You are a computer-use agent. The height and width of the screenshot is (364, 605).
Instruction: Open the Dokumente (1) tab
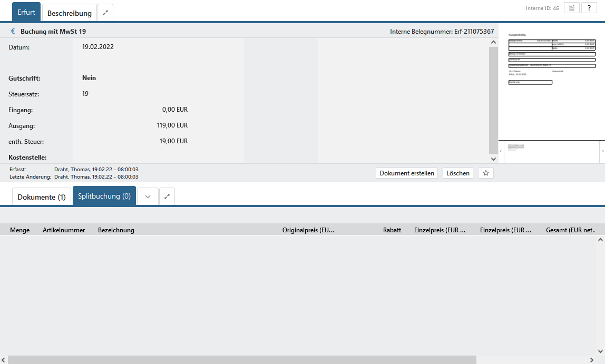tap(42, 197)
